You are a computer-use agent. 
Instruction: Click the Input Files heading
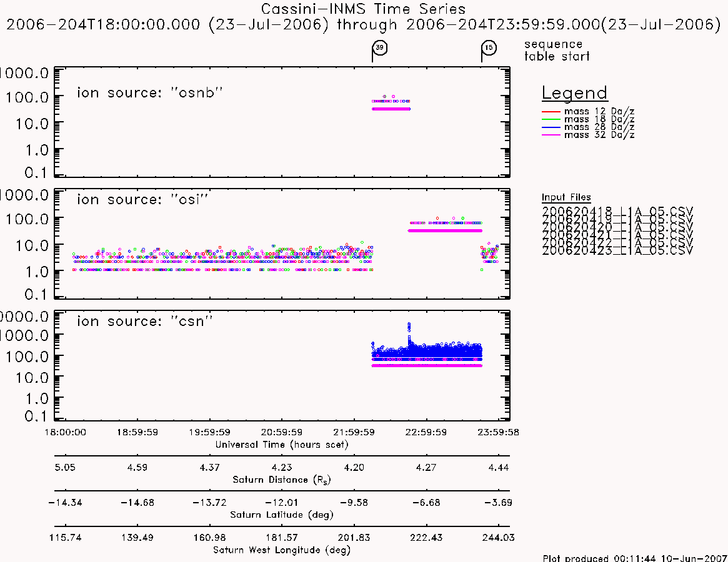[x=566, y=197]
